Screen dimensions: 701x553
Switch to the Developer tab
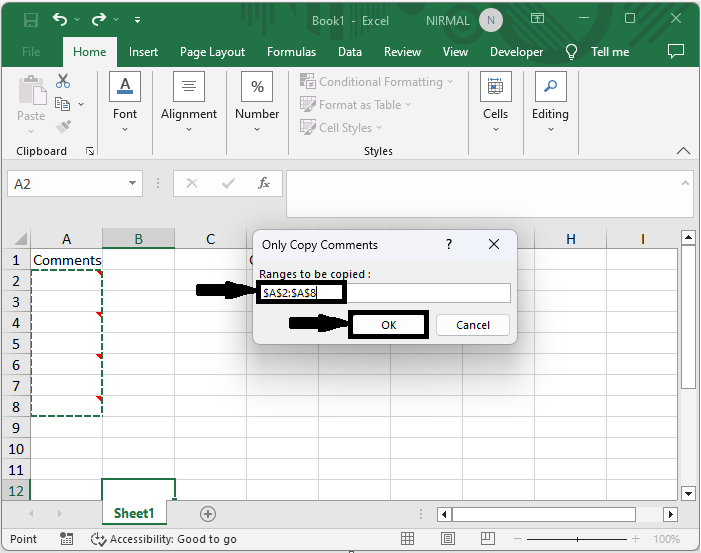pos(516,52)
